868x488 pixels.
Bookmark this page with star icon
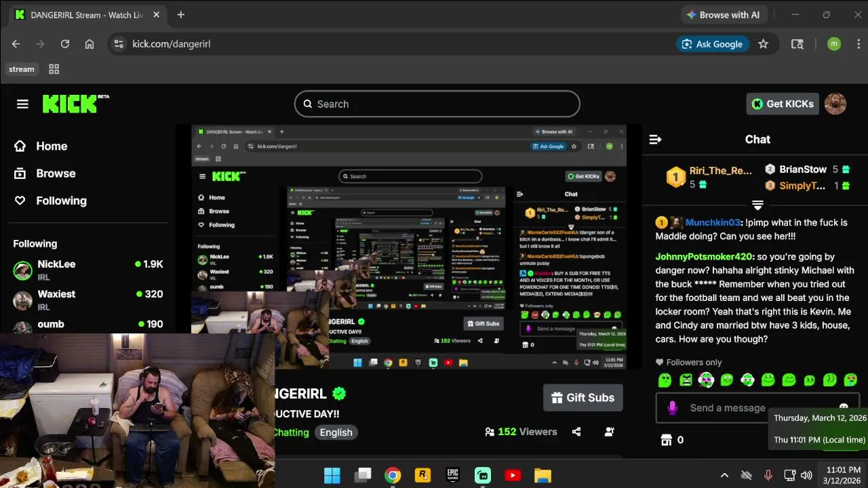(763, 44)
